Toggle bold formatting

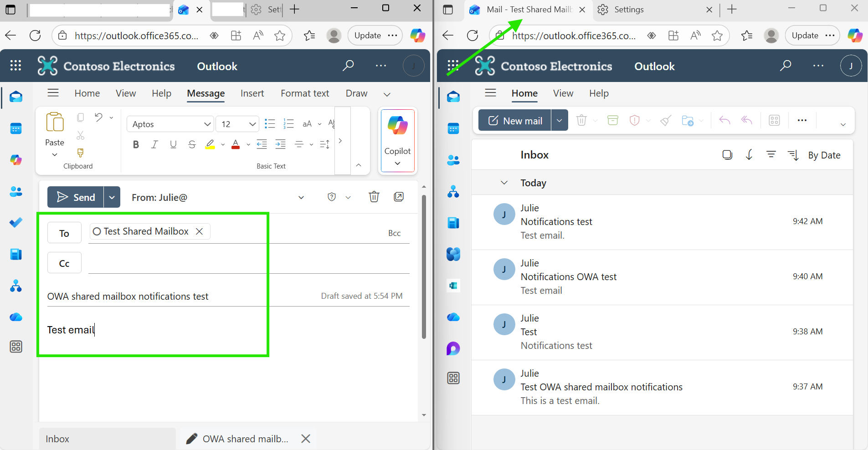(135, 144)
